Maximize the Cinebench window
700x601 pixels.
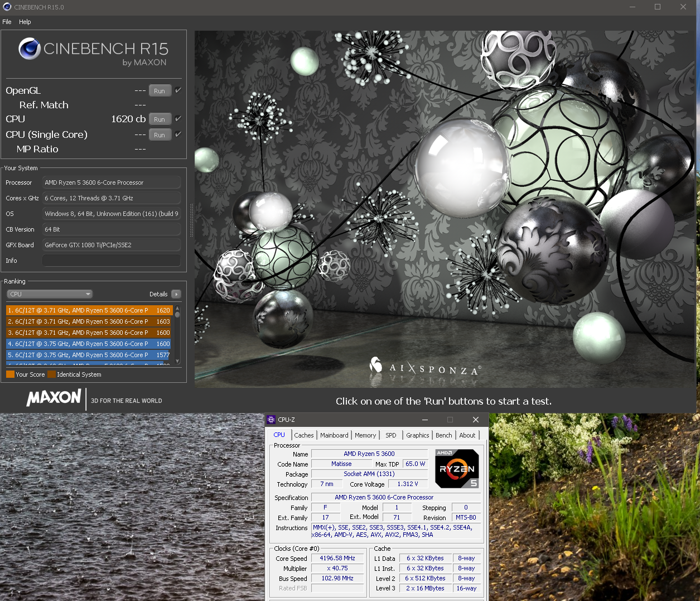point(658,7)
